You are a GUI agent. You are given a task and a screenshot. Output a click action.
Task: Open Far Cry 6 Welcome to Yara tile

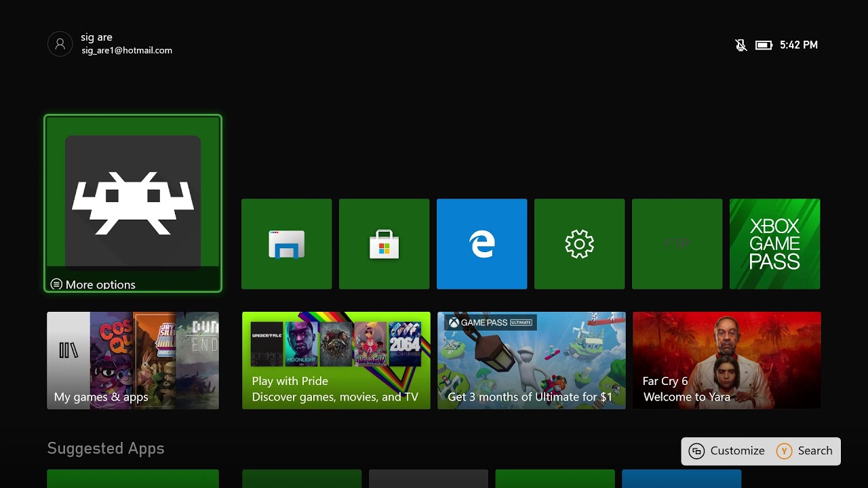tap(727, 361)
